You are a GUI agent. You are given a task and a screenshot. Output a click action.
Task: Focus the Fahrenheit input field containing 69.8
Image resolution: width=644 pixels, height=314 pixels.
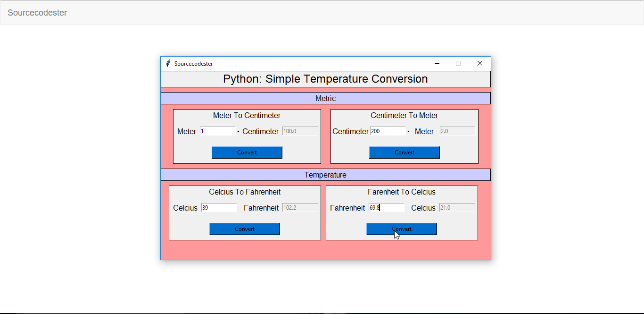[387, 208]
